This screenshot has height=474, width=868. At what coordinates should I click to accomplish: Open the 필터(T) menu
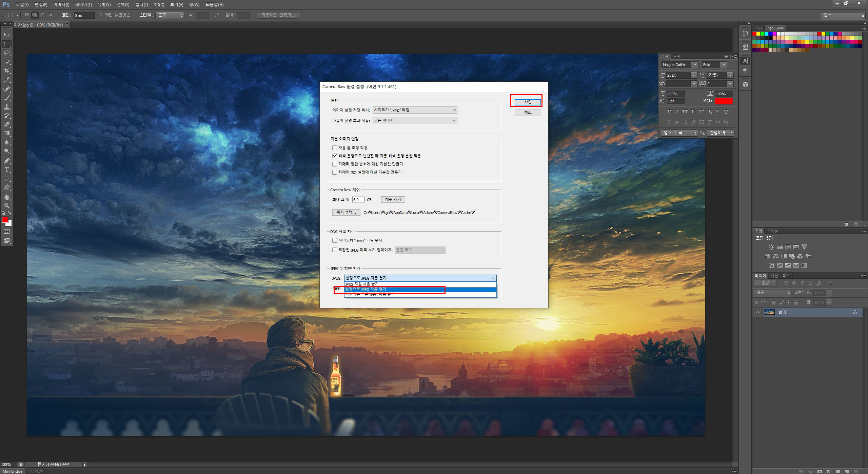[141, 5]
